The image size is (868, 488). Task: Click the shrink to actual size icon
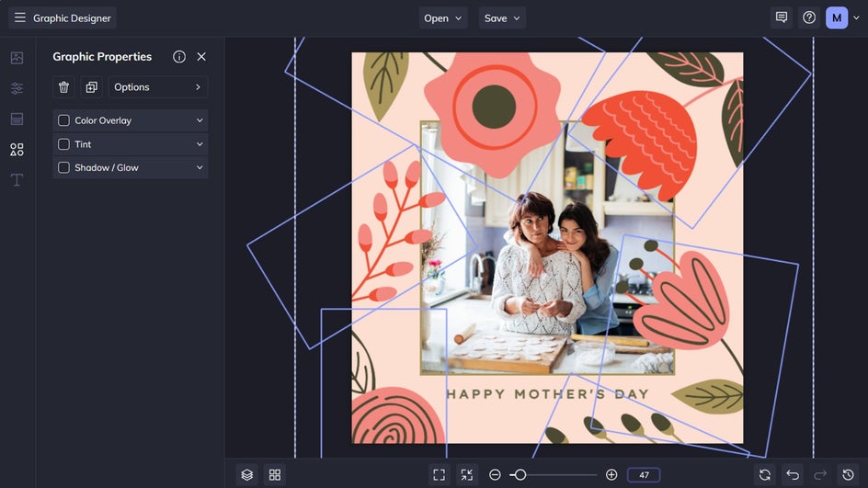click(467, 475)
